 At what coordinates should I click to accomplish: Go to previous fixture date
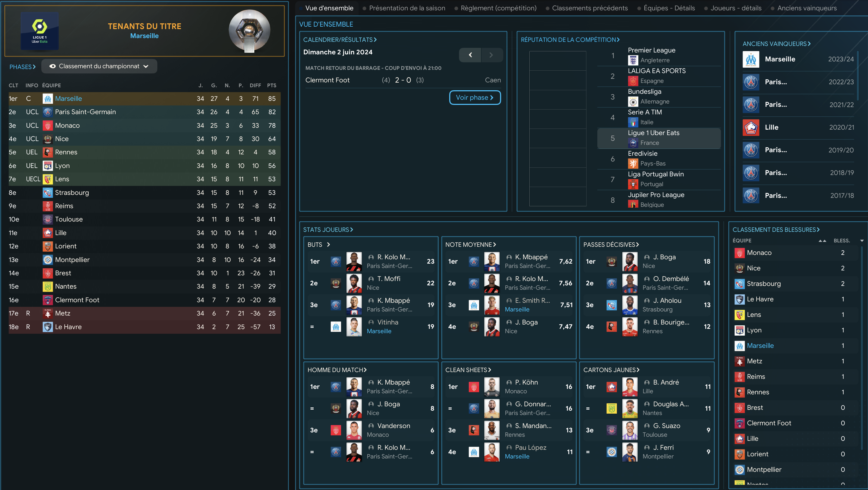click(470, 55)
